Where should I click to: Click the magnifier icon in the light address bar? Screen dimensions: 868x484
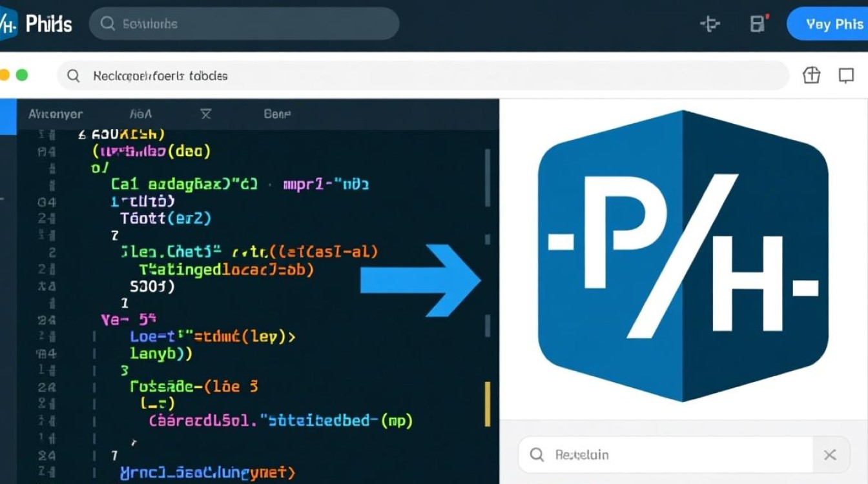pos(74,76)
